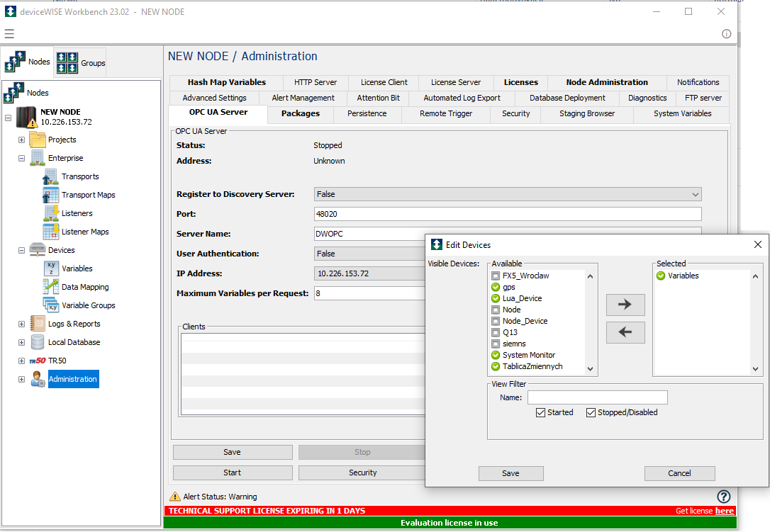Open the Diagnostics tab
Screen dimensions: 770x532
tap(647, 98)
